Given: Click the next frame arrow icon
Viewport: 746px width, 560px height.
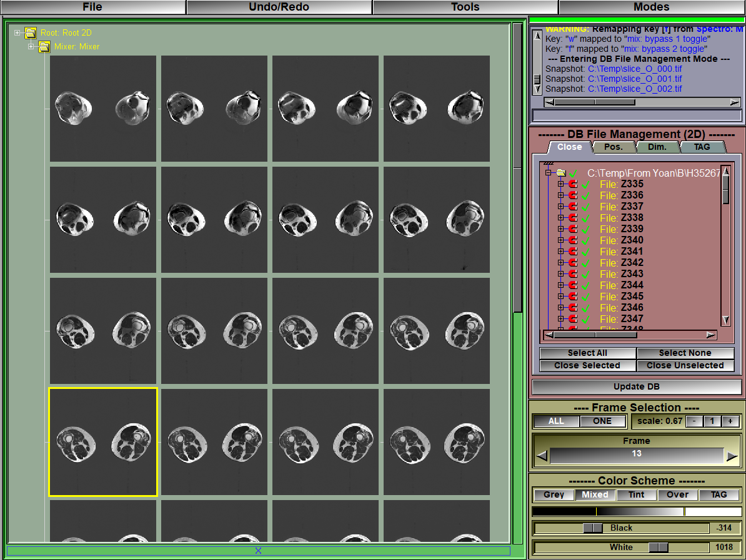Looking at the screenshot, I should click(x=732, y=456).
